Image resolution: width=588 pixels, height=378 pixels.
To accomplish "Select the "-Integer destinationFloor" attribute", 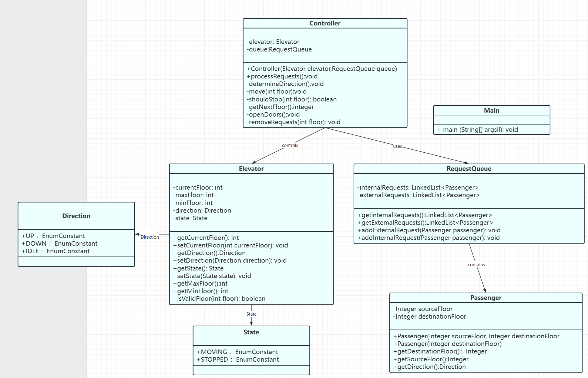I will tap(430, 317).
